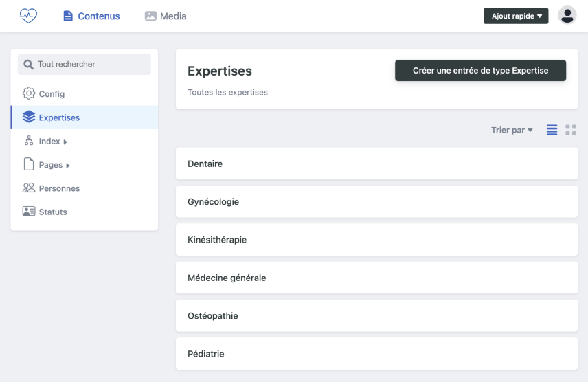Click the Personnes people icon
This screenshot has width=588, height=382.
coord(29,188)
